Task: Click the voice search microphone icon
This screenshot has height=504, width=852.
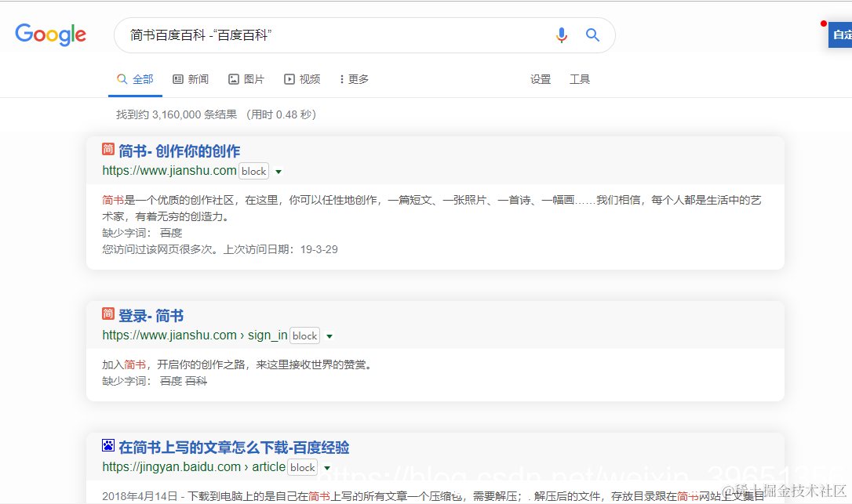Action: pos(562,35)
